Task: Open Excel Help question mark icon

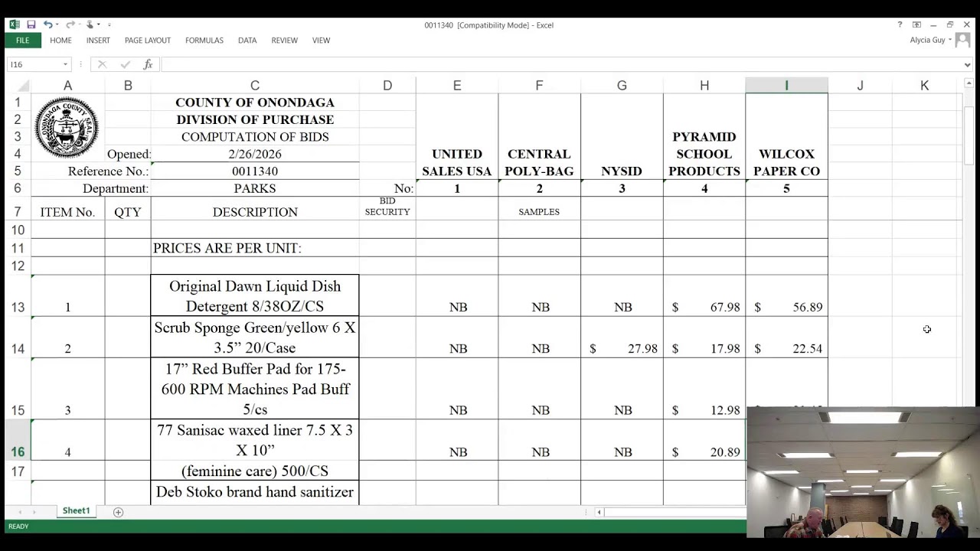Action: click(x=900, y=24)
